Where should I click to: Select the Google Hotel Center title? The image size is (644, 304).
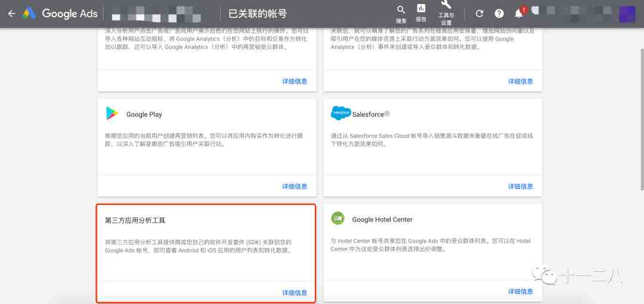382,220
